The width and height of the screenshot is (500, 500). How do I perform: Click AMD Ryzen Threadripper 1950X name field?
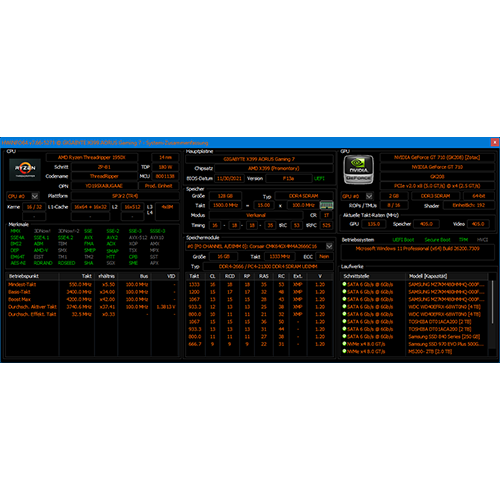92,157
